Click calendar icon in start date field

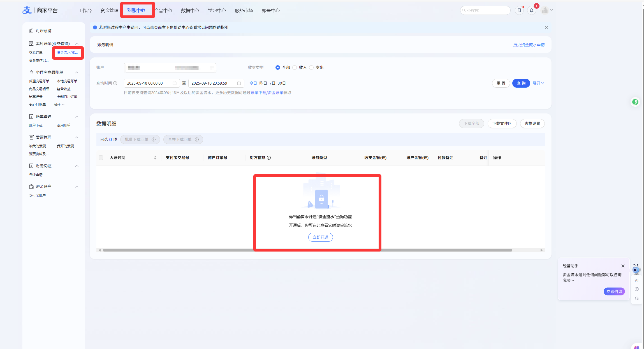[x=174, y=83]
